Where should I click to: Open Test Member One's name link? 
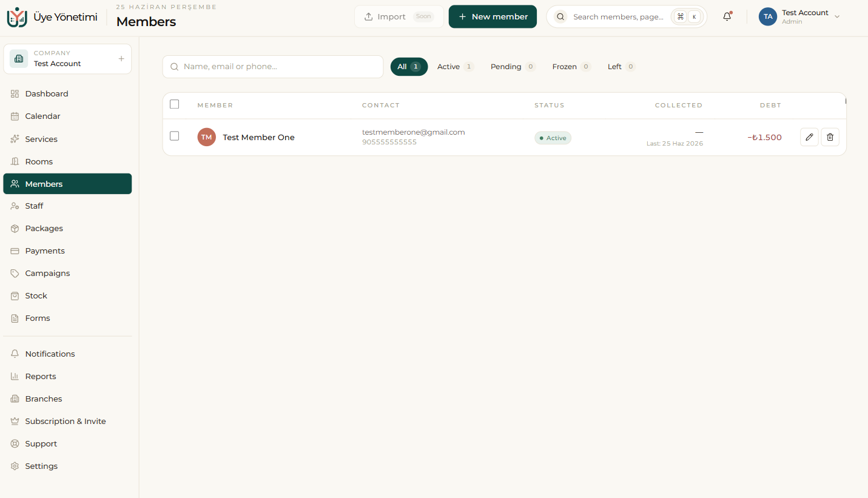pos(258,138)
